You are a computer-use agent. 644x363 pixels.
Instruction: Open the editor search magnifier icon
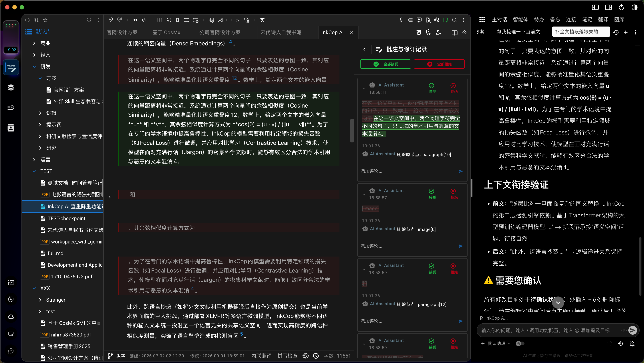click(454, 20)
